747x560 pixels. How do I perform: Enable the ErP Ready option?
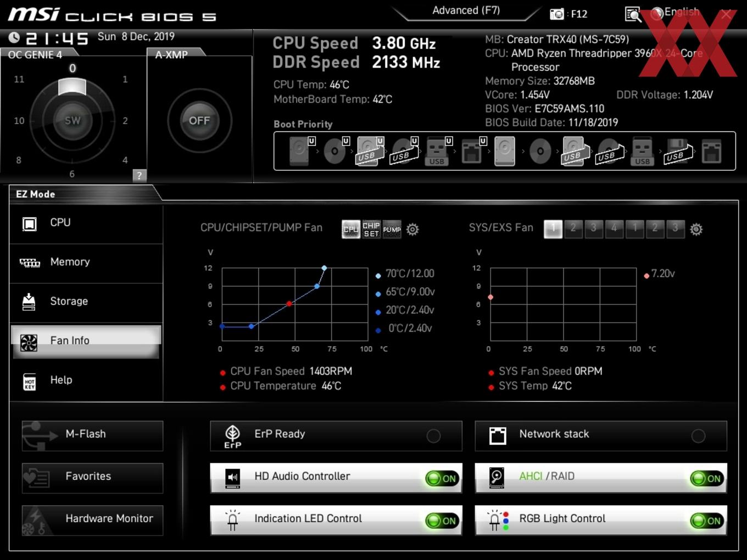pos(433,436)
